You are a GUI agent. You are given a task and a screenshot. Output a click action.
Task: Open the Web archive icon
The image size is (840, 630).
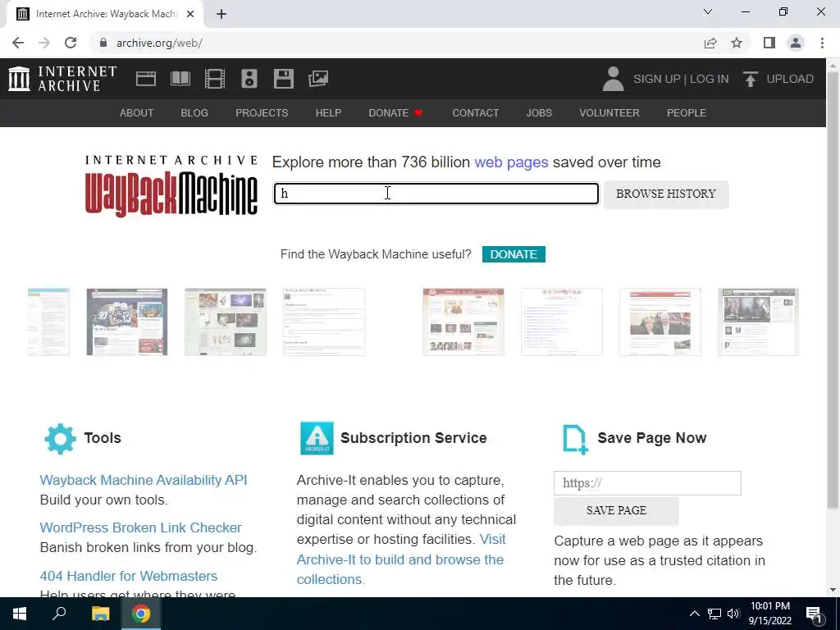(x=146, y=79)
